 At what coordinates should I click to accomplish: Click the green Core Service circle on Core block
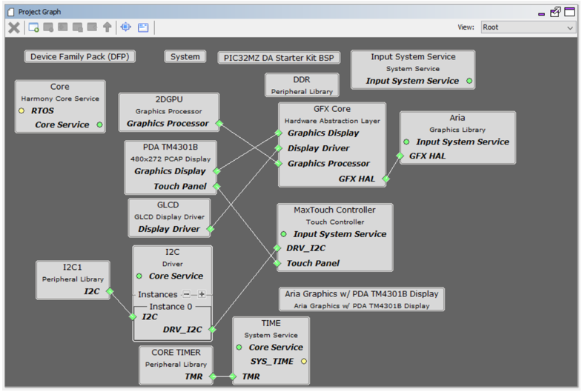point(99,124)
